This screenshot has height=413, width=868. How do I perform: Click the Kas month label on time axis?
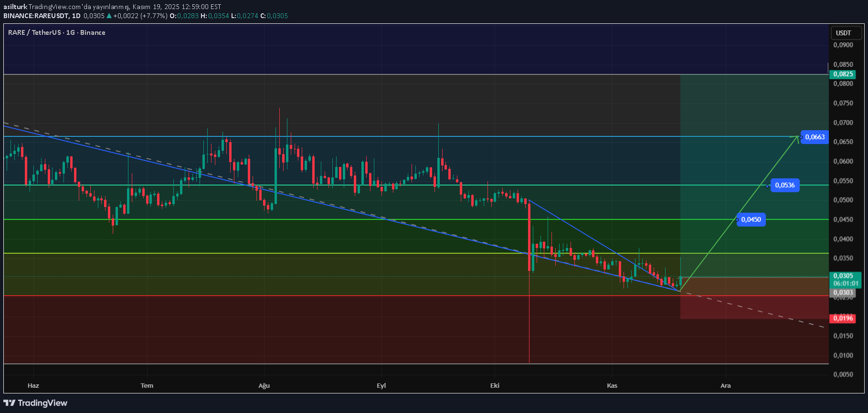pyautogui.click(x=612, y=386)
